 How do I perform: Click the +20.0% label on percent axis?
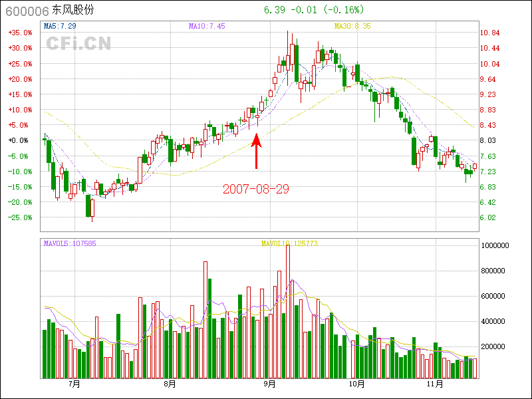(21, 79)
